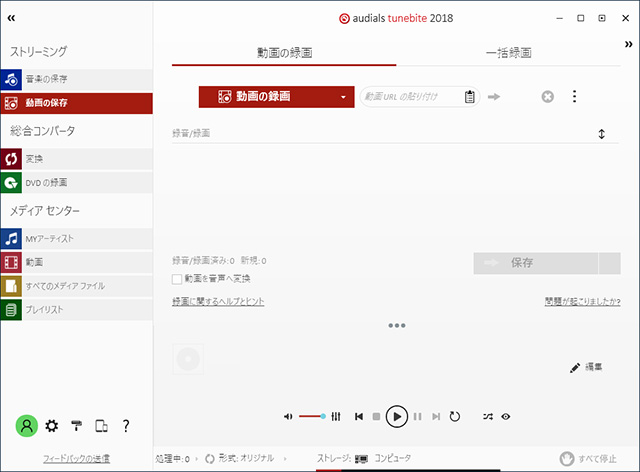Toggle sort order arrow in 録音/録画 header

tap(602, 134)
